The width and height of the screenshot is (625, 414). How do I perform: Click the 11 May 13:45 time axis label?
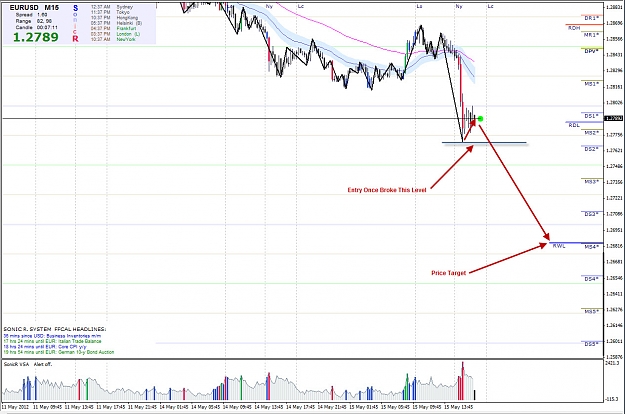coord(79,407)
